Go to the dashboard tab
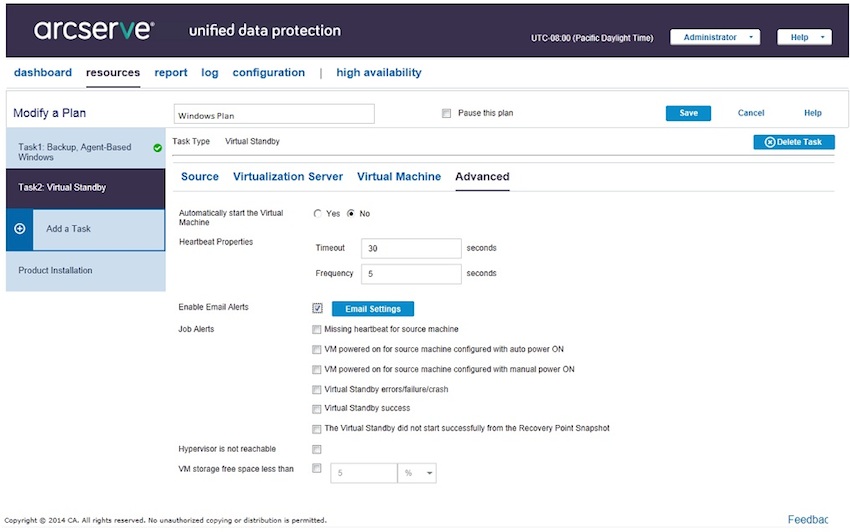This screenshot has height=532, width=850. (43, 73)
